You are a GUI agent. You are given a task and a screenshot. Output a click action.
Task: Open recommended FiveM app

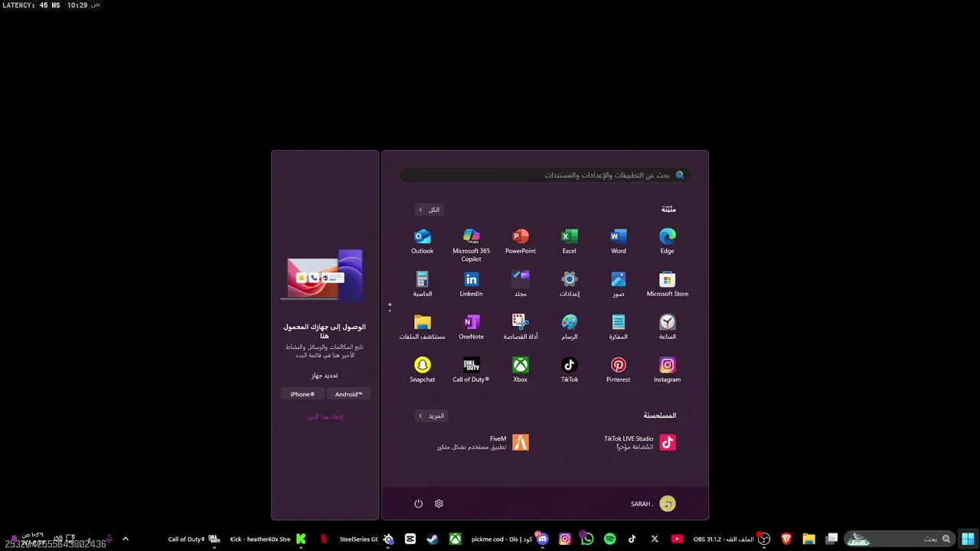click(482, 442)
